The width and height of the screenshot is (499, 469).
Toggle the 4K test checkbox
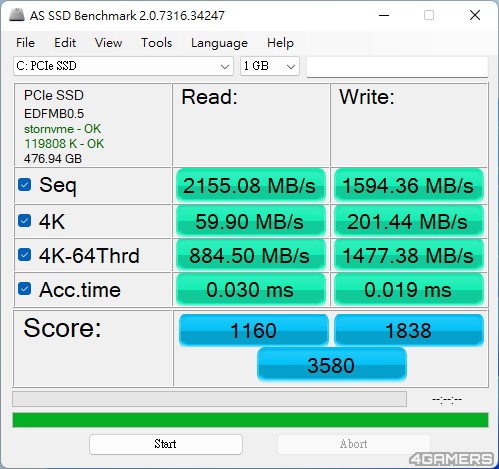pos(24,220)
